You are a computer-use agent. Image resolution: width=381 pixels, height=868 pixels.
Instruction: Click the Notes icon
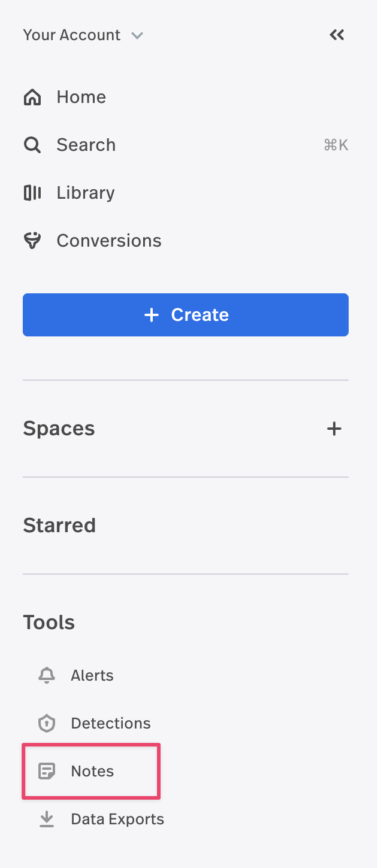(x=47, y=771)
